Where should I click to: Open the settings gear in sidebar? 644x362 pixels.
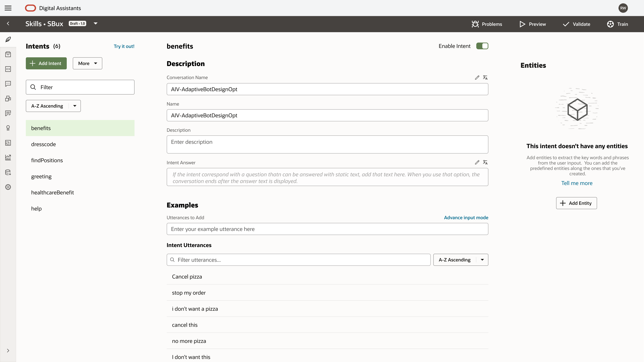[x=8, y=187]
